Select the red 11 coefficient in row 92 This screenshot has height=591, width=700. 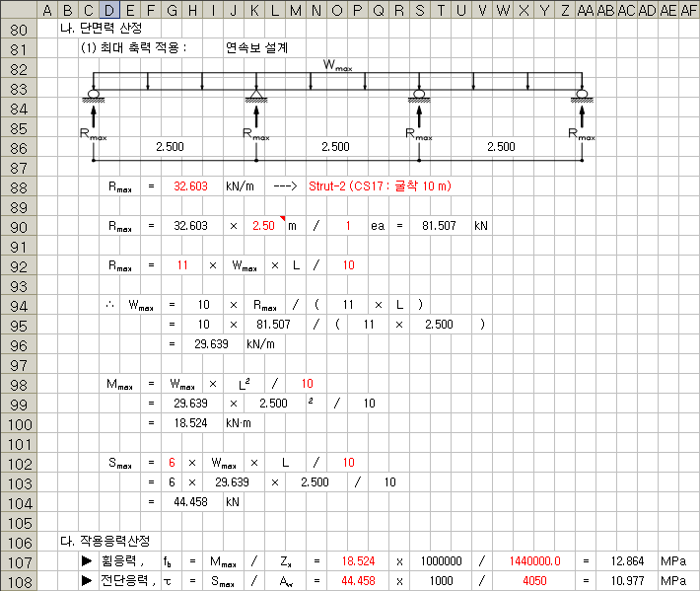point(182,265)
